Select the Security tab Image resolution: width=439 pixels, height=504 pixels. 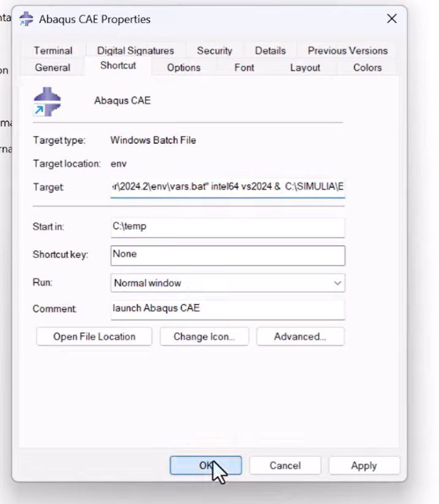tap(214, 51)
